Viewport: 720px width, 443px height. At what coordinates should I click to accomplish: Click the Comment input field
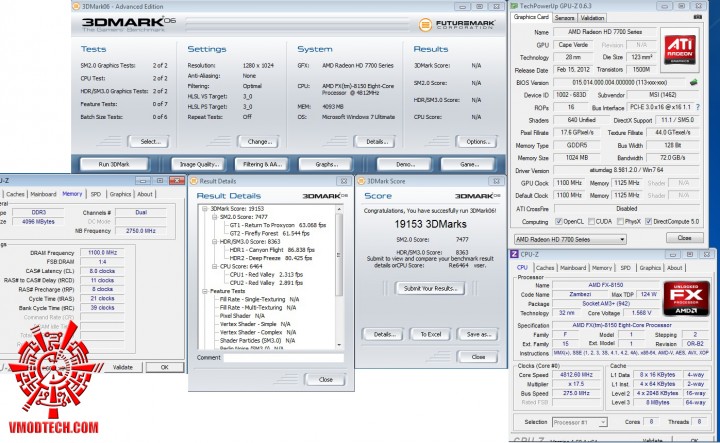pos(284,358)
